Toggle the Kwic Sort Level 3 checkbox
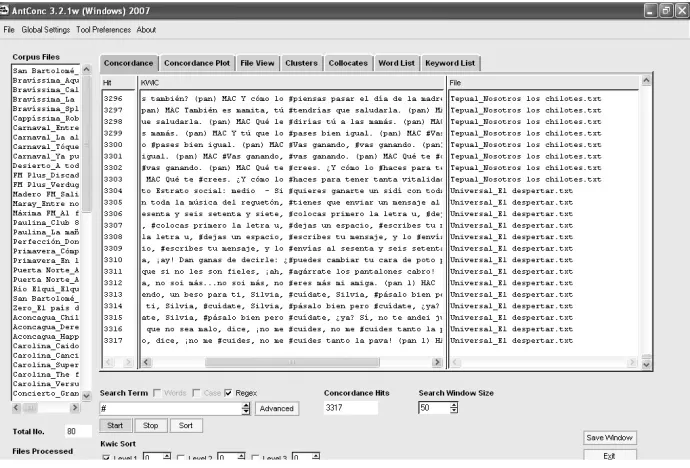 [x=255, y=458]
